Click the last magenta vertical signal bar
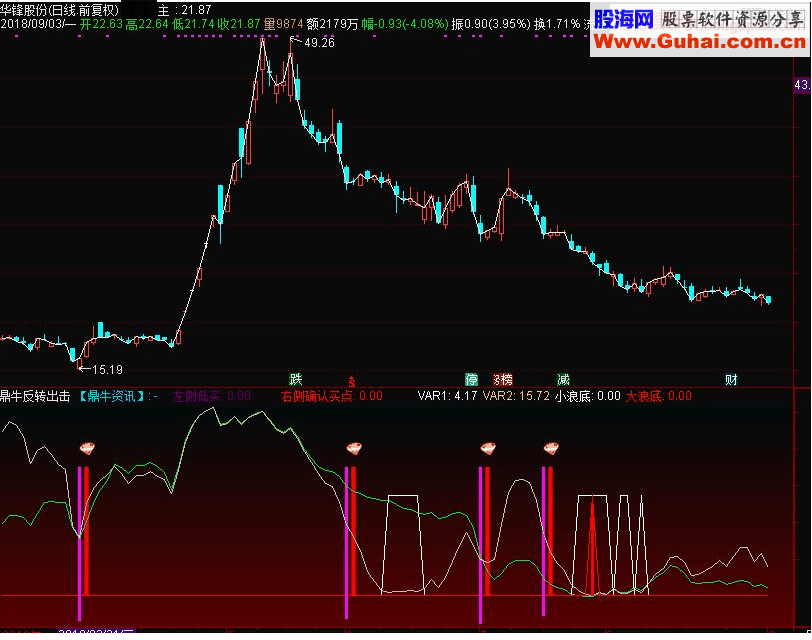Screen dimensions: 812x640 [544, 541]
